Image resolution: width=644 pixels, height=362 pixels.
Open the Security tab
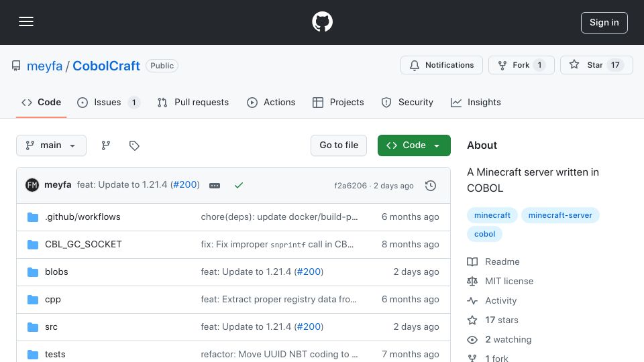coord(407,102)
